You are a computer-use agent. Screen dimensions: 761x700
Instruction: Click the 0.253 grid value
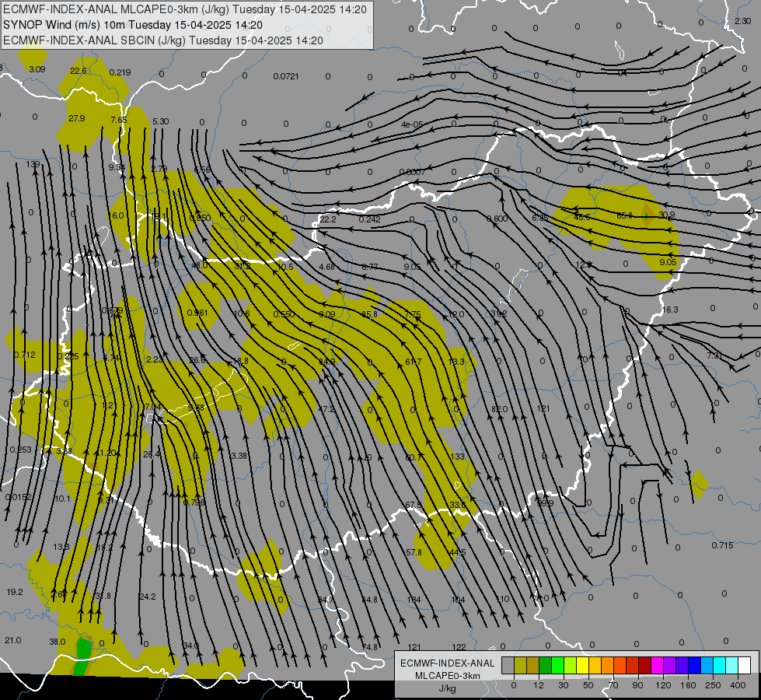coord(20,450)
